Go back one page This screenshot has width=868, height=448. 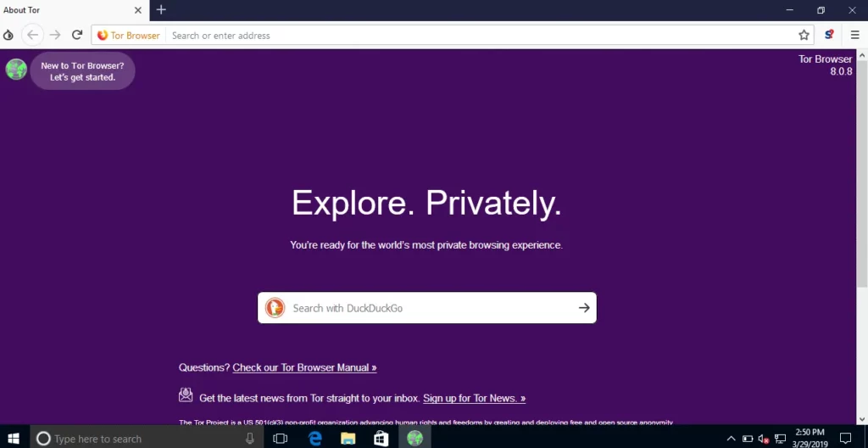tap(33, 36)
